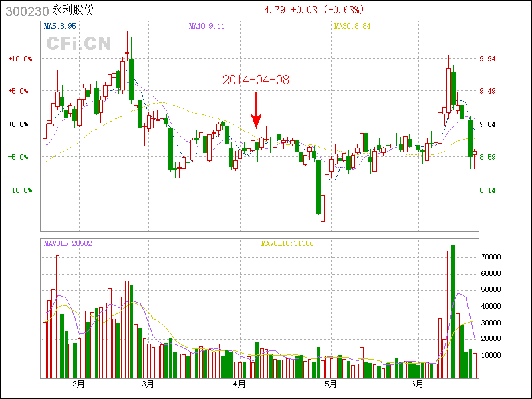
Task: Select the MA10:9.11 indicator label
Action: [x=206, y=27]
